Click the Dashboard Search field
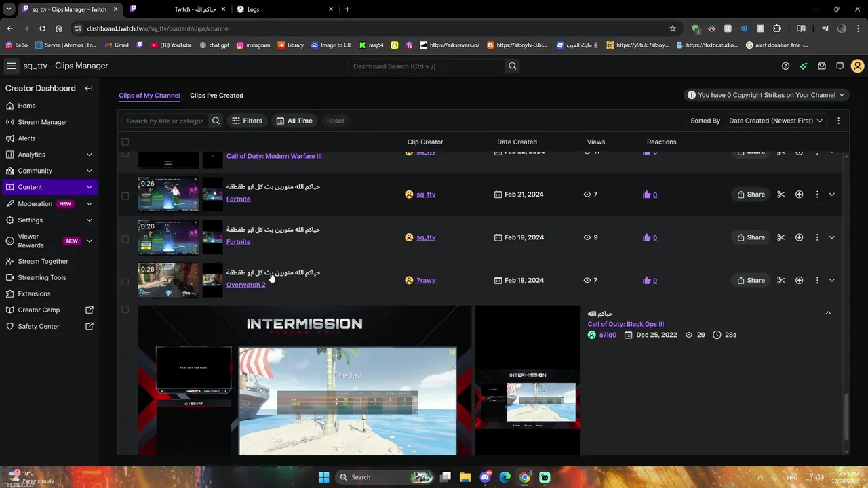 click(427, 66)
